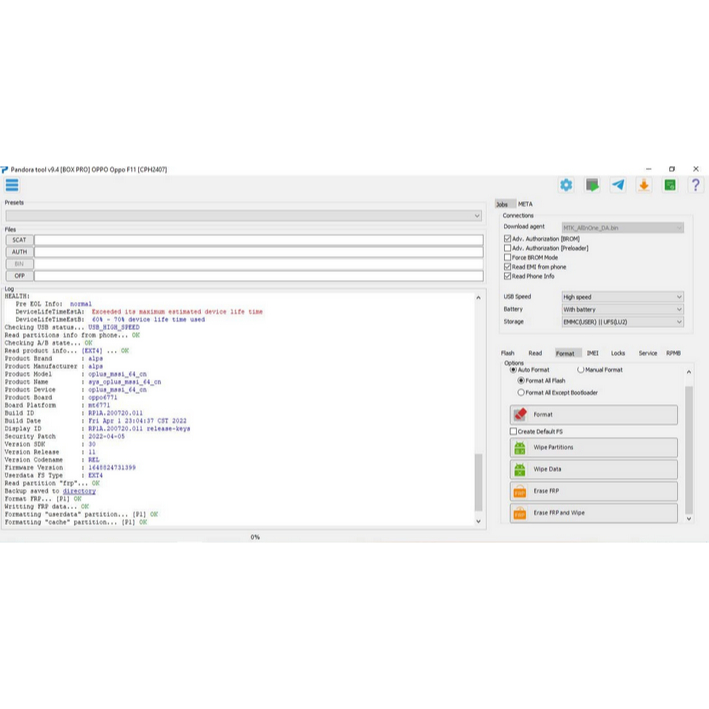Screen dimensions: 709x709
Task: Enable Create Default FS checkbox
Action: pos(513,431)
